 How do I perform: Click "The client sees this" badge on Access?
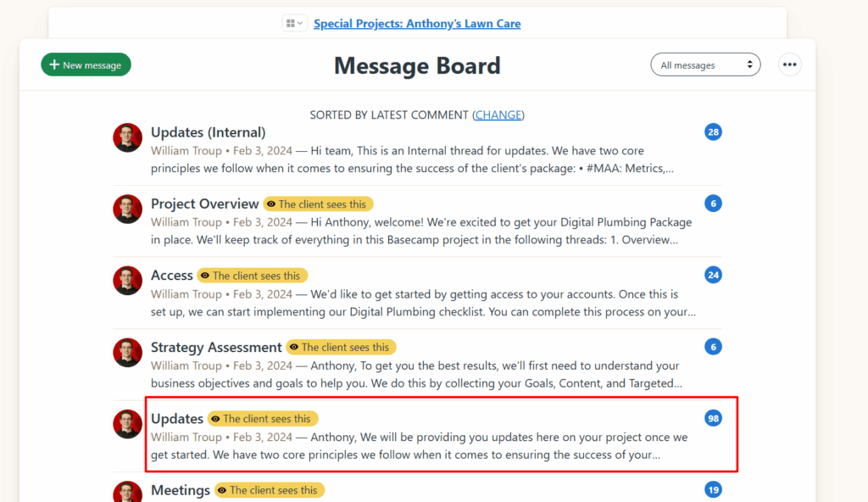pos(252,276)
